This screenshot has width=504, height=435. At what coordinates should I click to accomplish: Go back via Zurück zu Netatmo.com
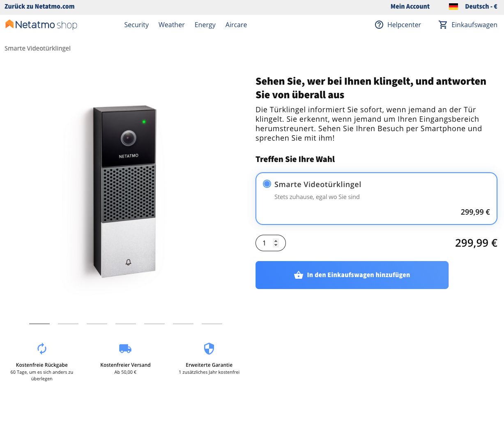pos(39,7)
